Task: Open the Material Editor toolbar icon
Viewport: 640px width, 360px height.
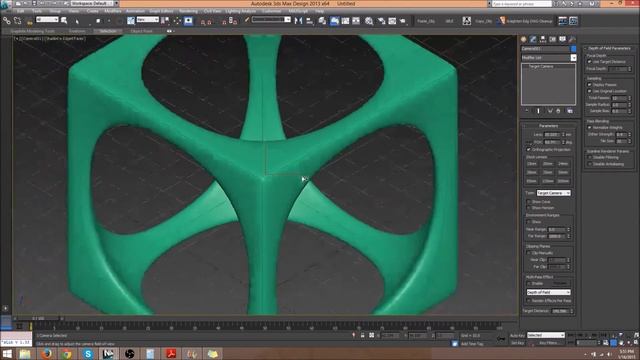Action: (x=369, y=21)
